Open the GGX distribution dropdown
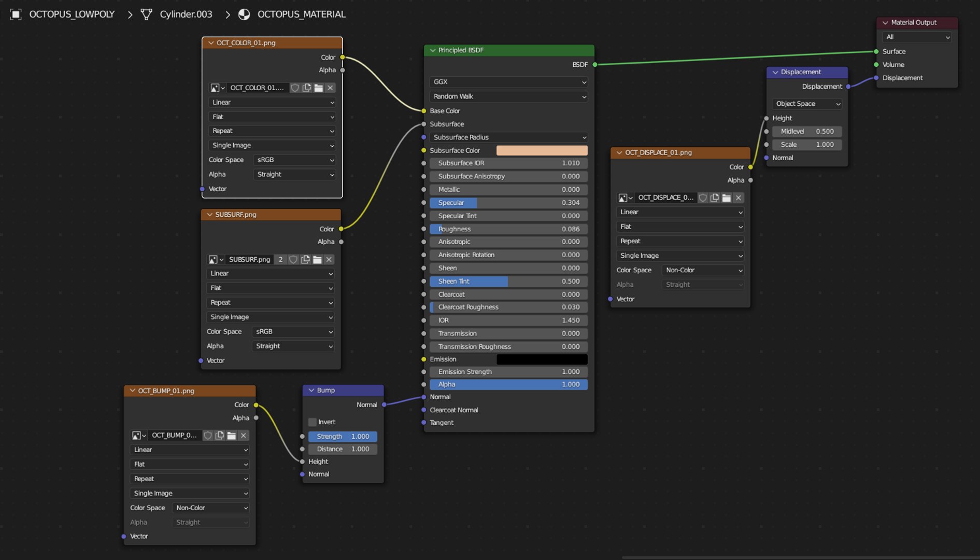The width and height of the screenshot is (980, 560). (x=509, y=82)
